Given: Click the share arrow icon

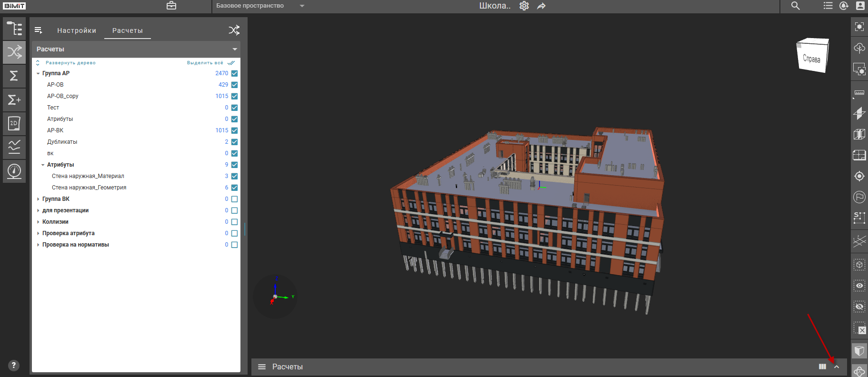Looking at the screenshot, I should click(541, 6).
